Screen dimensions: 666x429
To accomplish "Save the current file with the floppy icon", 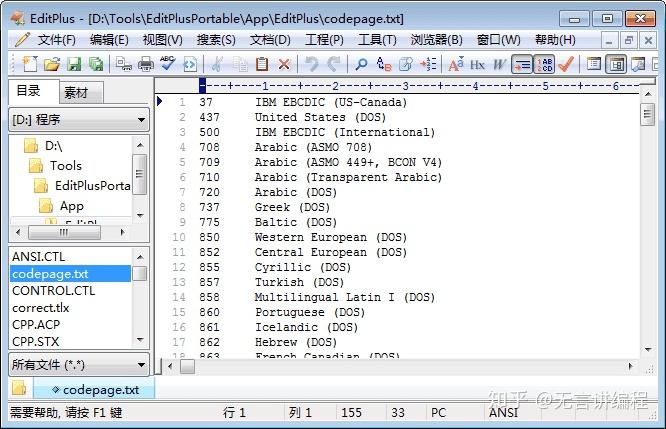I will pyautogui.click(x=74, y=64).
